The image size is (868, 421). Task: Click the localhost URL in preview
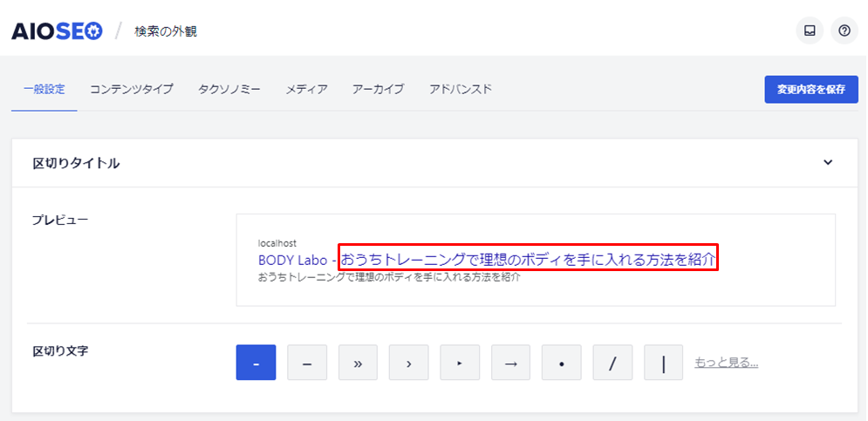pyautogui.click(x=277, y=243)
